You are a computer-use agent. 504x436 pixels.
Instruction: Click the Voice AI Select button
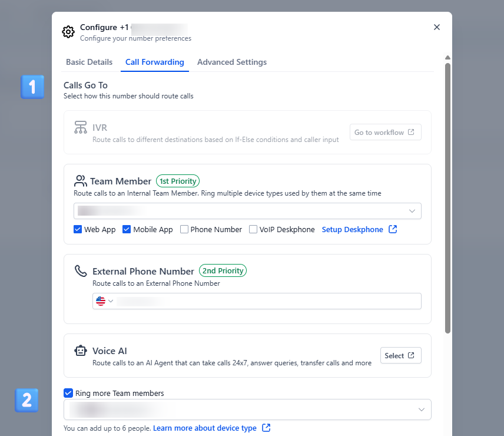pyautogui.click(x=400, y=355)
